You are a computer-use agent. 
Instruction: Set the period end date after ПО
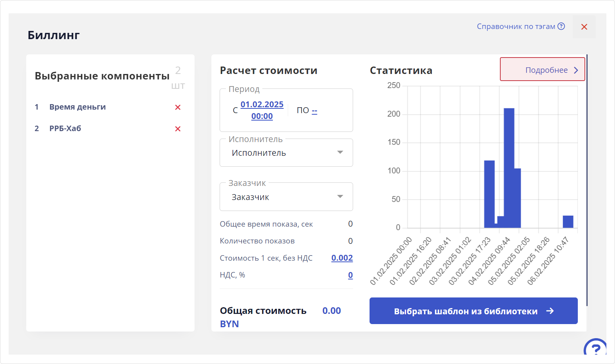click(x=314, y=111)
